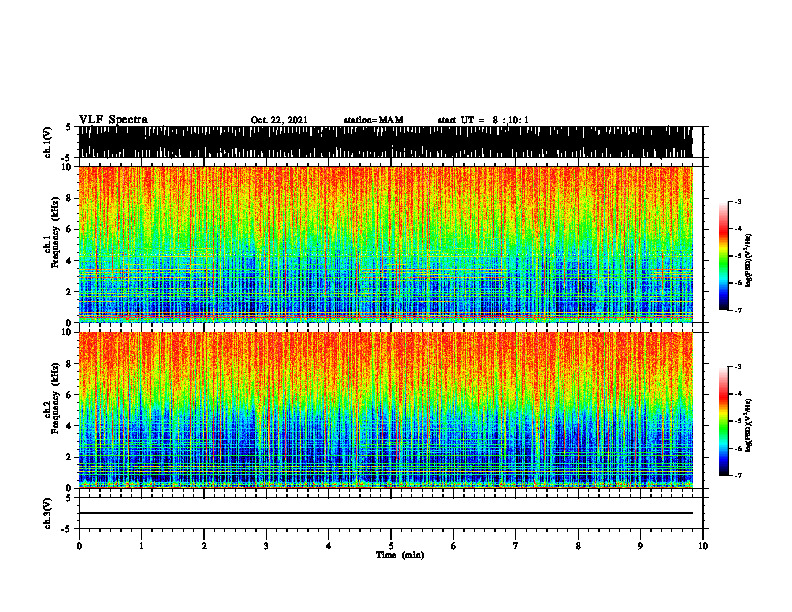Viewport: 792px width, 612px height.
Task: Click the ch.1 color scale bar
Action: [724, 256]
